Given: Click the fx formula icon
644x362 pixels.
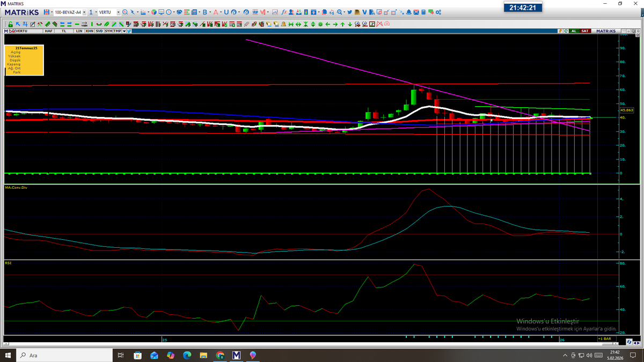Looking at the screenshot, I should pyautogui.click(x=284, y=12).
